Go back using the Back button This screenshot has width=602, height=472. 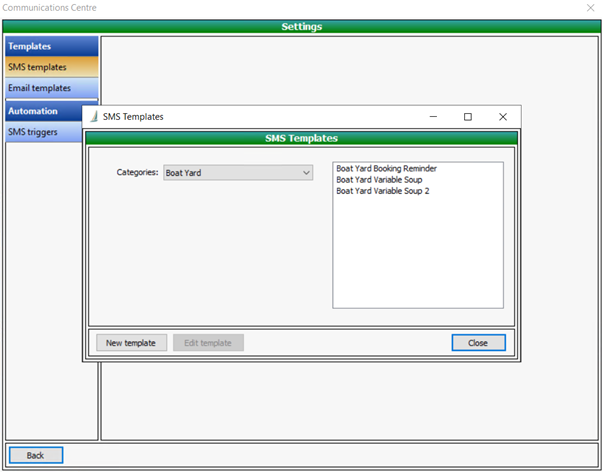tap(36, 455)
